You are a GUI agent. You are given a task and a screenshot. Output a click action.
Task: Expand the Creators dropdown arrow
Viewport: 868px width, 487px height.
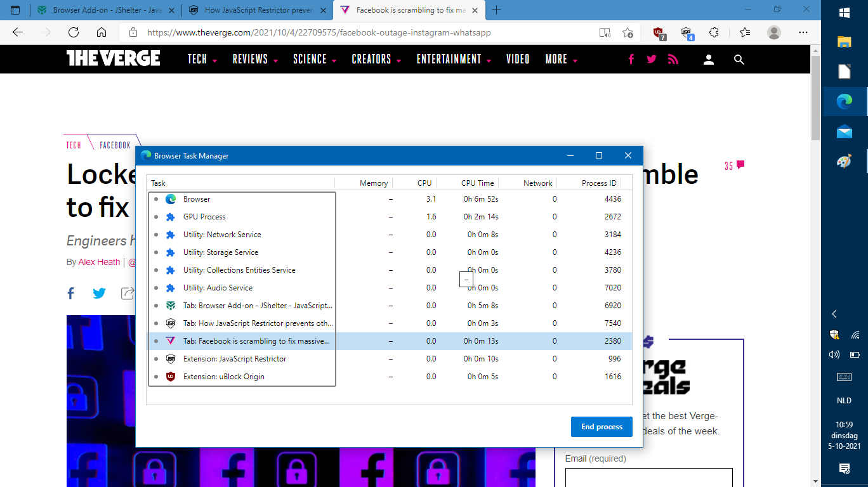coord(398,61)
